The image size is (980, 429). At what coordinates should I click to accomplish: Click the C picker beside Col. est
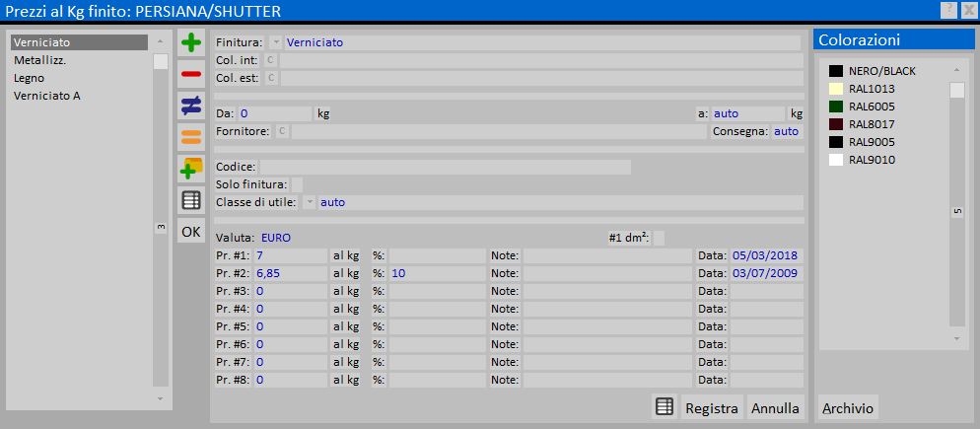[270, 78]
